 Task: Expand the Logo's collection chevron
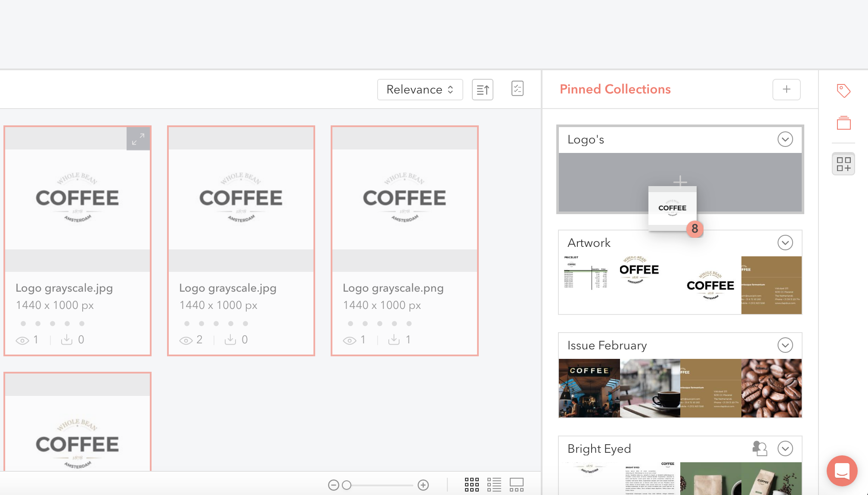785,139
